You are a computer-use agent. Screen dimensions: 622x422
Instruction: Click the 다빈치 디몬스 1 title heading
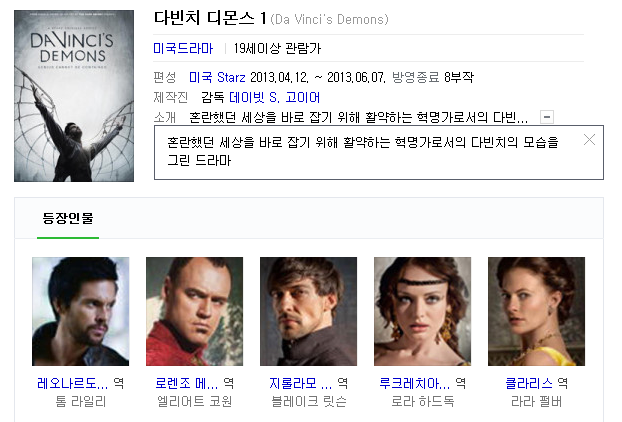[x=210, y=18]
